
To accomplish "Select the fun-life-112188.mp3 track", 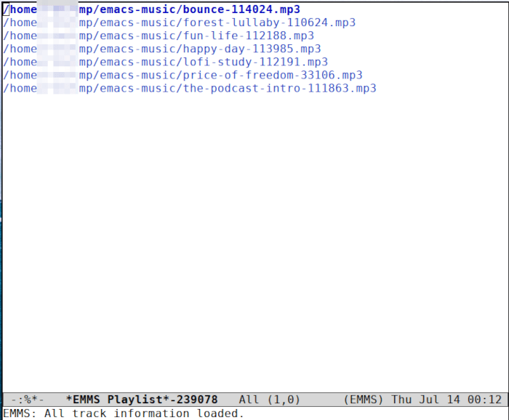I will tap(159, 36).
